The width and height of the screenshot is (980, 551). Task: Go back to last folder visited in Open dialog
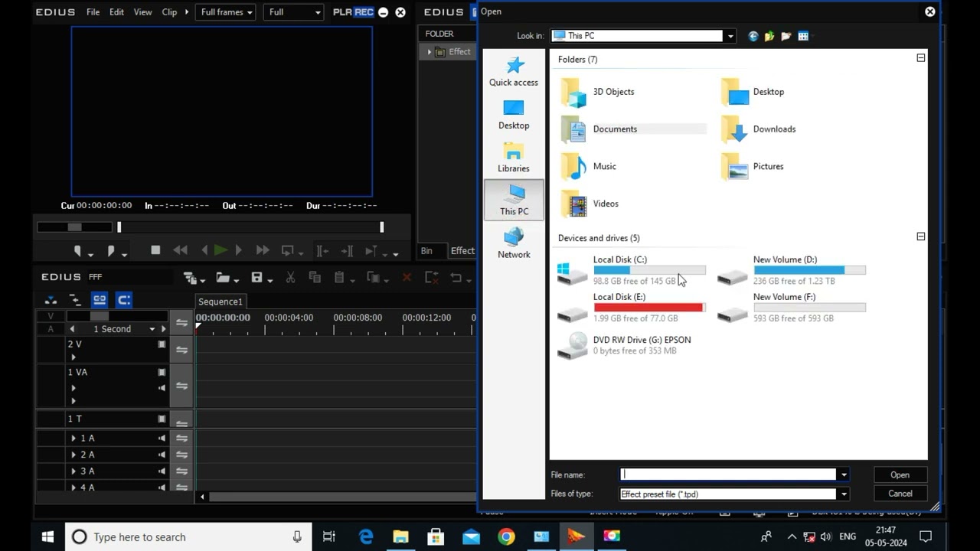pos(753,36)
